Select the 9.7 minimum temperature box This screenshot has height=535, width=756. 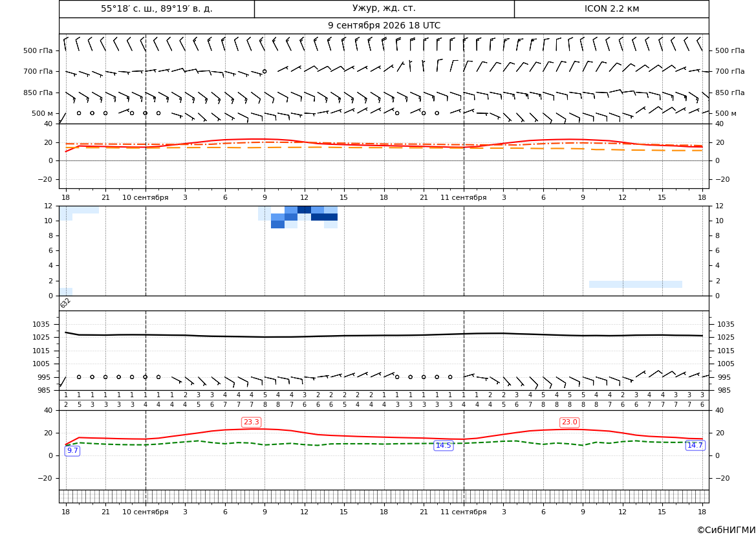[x=72, y=450]
